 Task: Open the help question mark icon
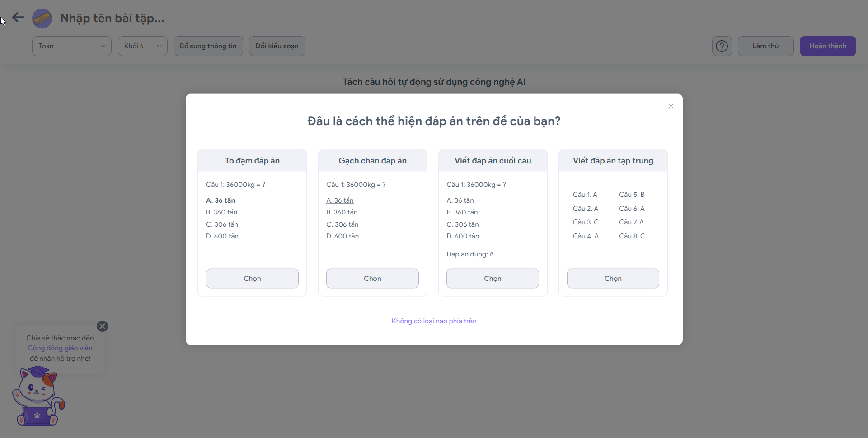coord(722,46)
